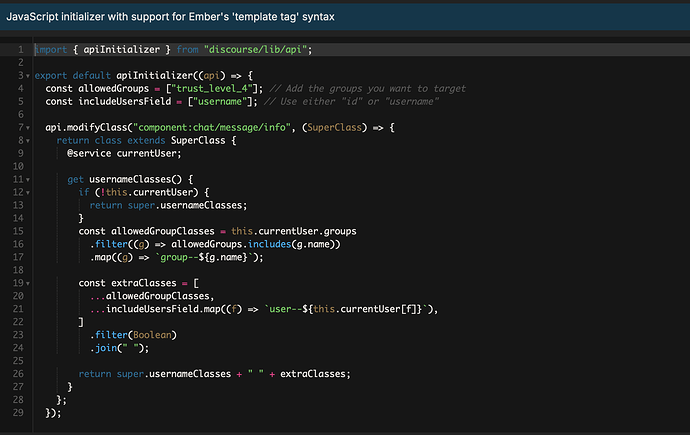Click 'includes' method call on line 16
The image size is (690, 435).
(269, 244)
